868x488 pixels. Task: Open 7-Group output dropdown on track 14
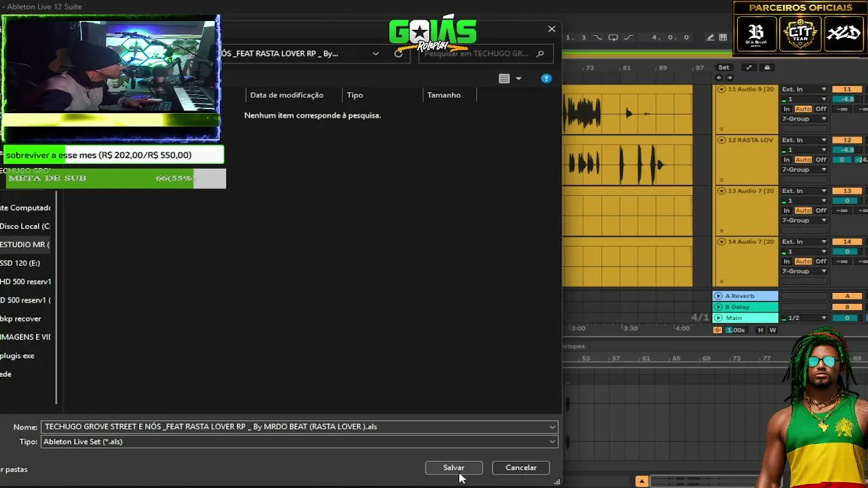click(804, 271)
